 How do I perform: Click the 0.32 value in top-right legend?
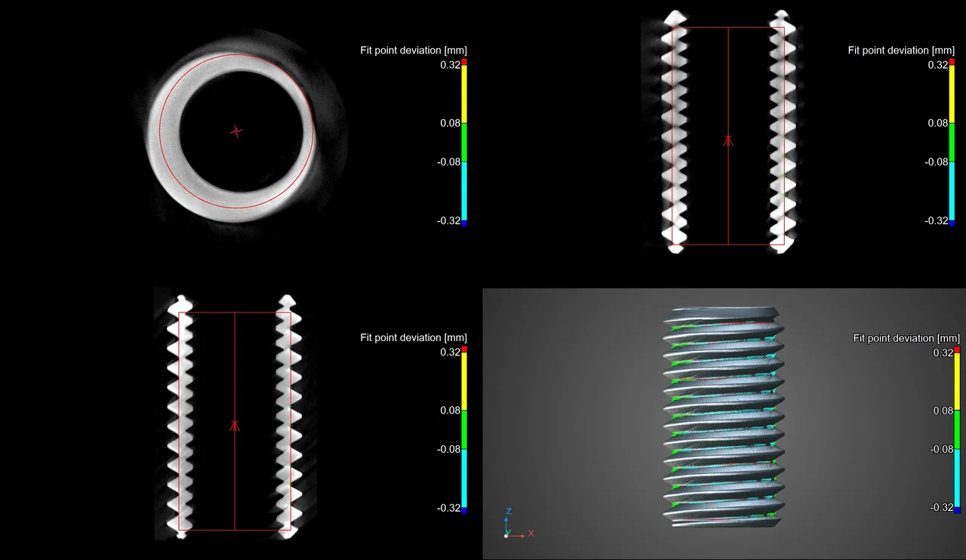coord(939,65)
